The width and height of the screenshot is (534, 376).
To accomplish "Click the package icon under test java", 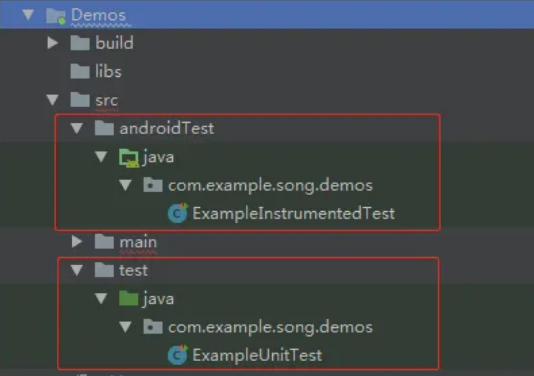I will coord(153,327).
